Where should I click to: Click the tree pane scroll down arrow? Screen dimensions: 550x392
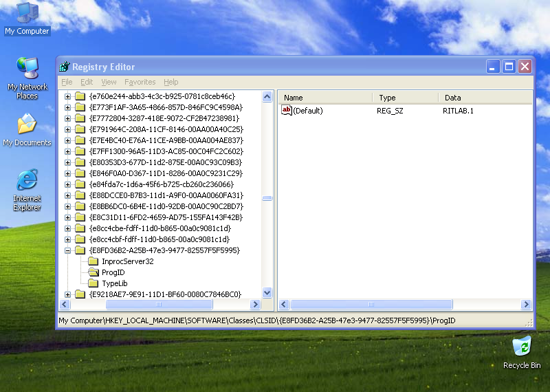[x=267, y=294]
